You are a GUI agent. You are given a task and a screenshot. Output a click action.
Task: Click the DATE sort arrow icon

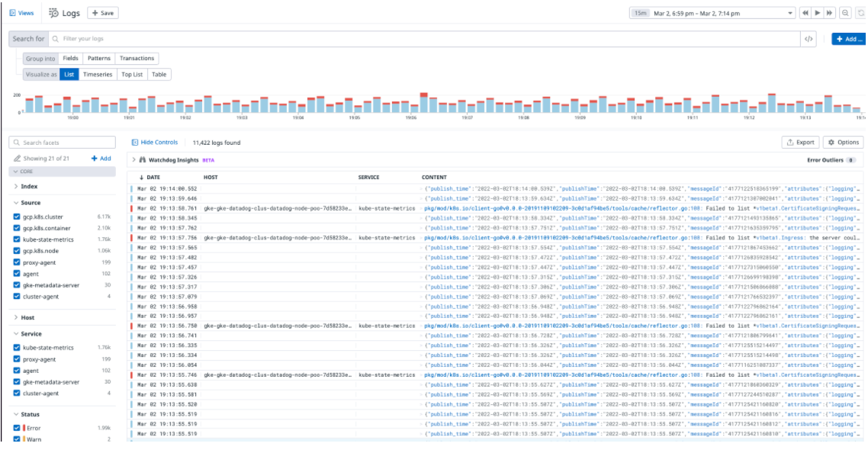pos(141,177)
